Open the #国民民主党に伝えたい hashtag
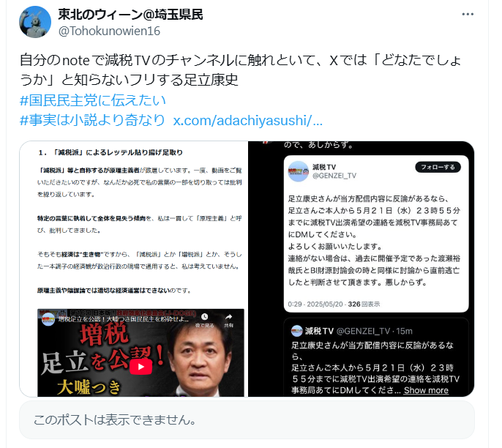This screenshot has height=448, width=502. [93, 100]
